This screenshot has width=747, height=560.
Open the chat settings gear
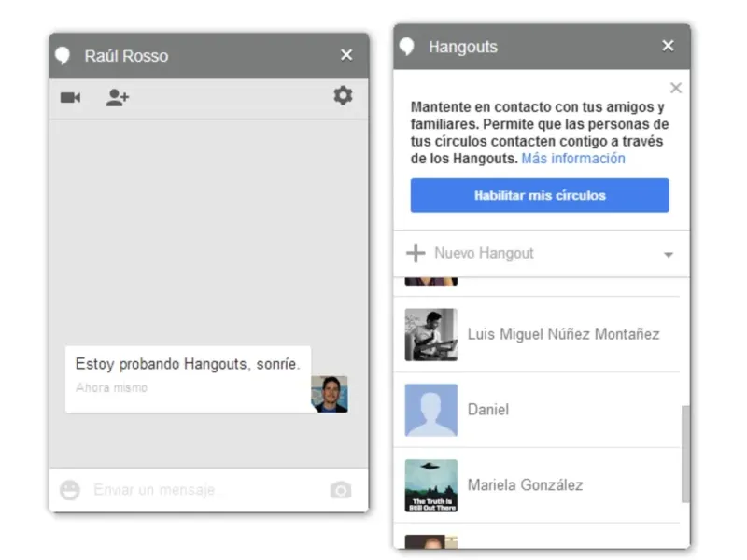click(343, 96)
